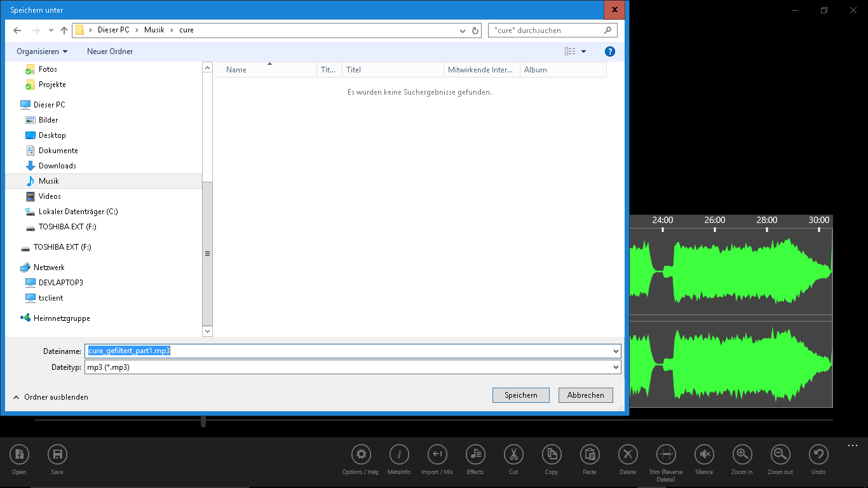Viewport: 868px width, 488px height.
Task: Sort by the Name column header
Action: coord(266,70)
